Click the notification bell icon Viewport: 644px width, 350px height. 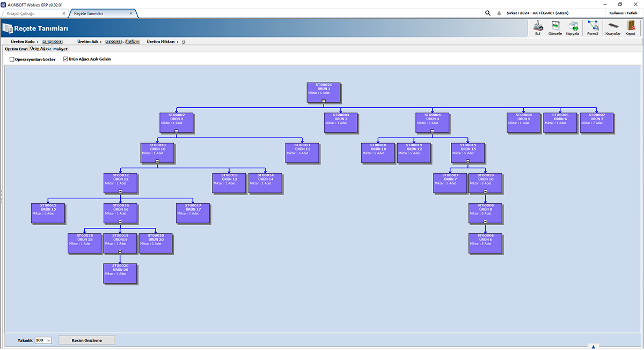point(499,12)
